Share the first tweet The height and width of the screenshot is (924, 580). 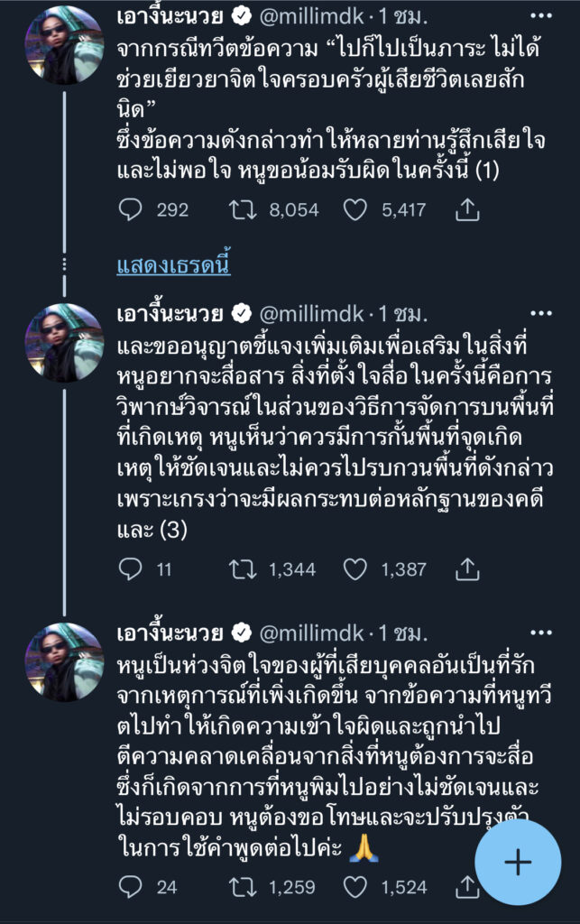(466, 209)
